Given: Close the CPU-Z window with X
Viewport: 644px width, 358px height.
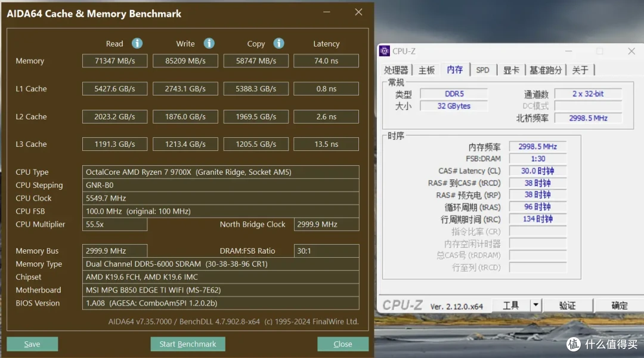Looking at the screenshot, I should point(631,51).
